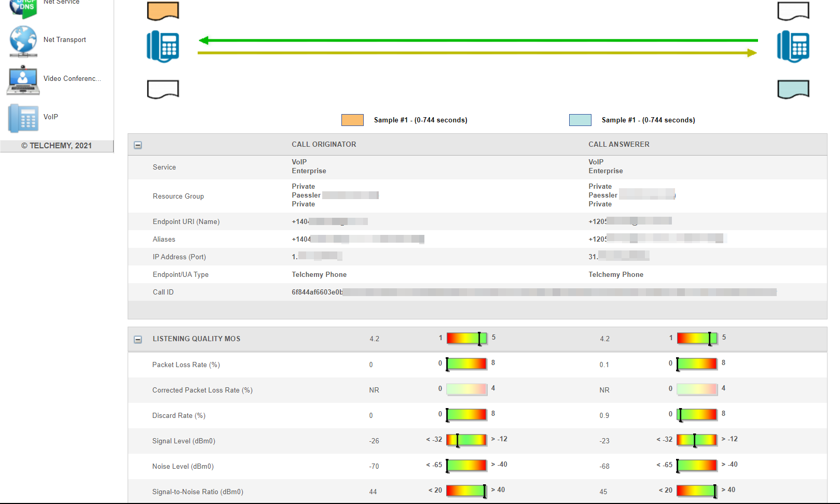840x504 pixels.
Task: Select the orange sample flag above originator
Action: tap(163, 11)
